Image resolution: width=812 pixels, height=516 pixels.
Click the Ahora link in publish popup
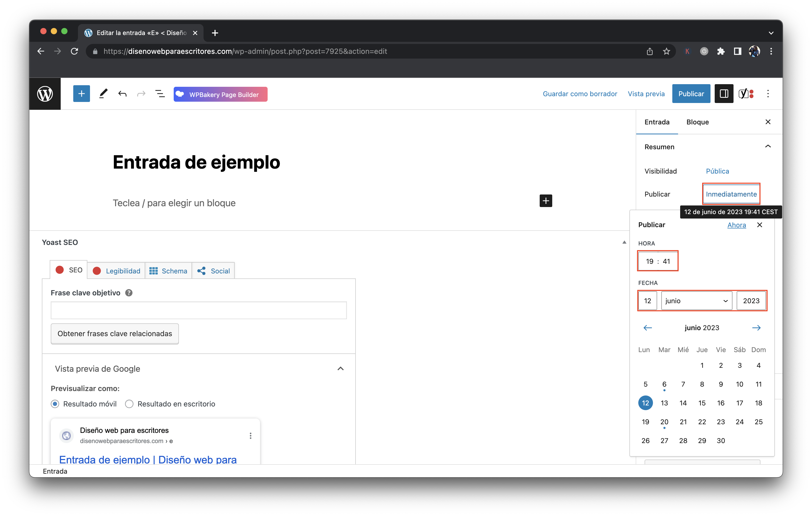tap(736, 225)
